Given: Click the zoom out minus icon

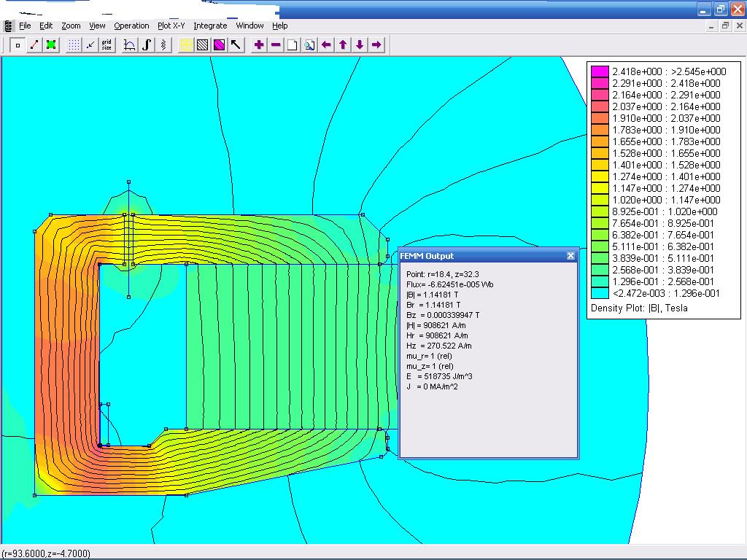Looking at the screenshot, I should (276, 45).
